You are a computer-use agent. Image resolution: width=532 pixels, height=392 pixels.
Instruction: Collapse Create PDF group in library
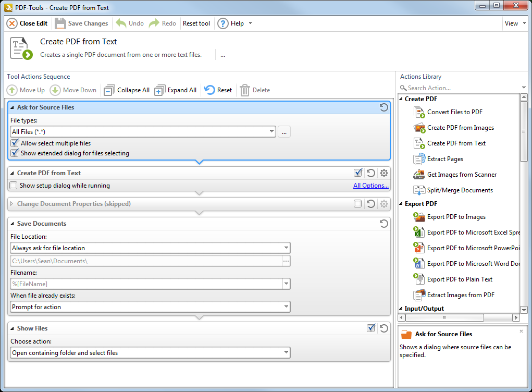(x=401, y=99)
